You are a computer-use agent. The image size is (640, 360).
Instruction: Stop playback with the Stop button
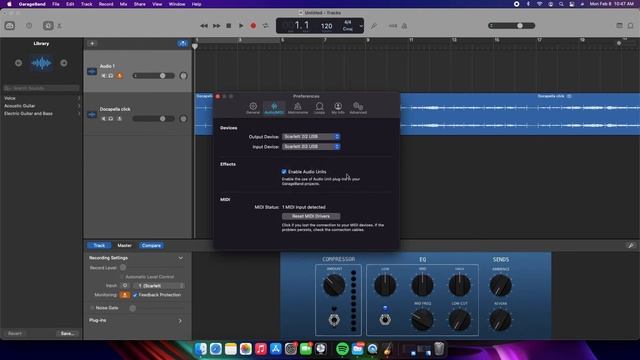229,26
